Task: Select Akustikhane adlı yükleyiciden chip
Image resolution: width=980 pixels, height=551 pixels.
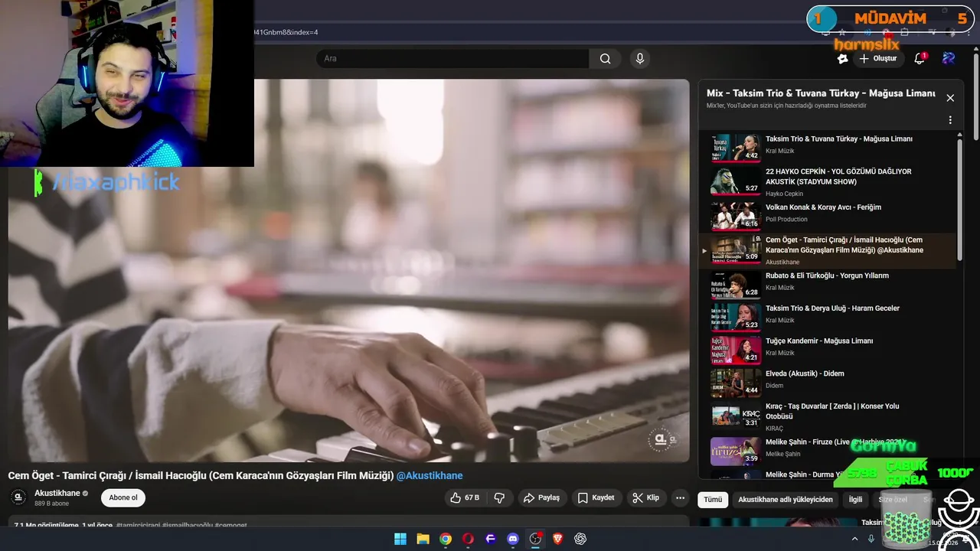Action: tap(785, 499)
